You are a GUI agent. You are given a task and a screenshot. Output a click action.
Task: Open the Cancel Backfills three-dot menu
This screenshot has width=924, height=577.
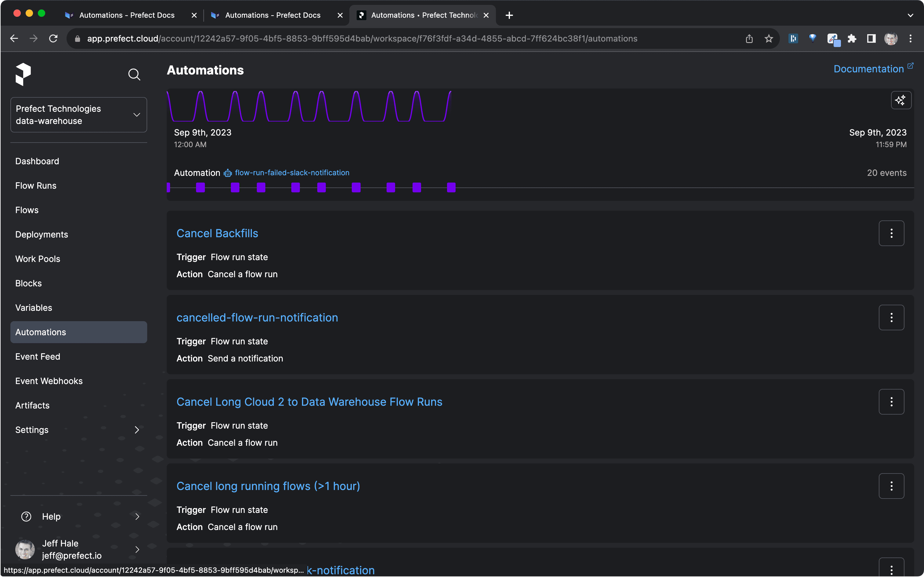(x=891, y=233)
